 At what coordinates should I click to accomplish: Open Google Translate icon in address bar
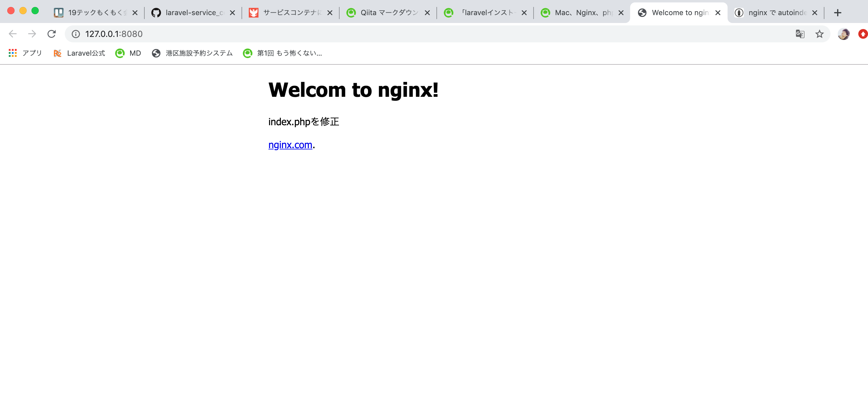(x=800, y=34)
